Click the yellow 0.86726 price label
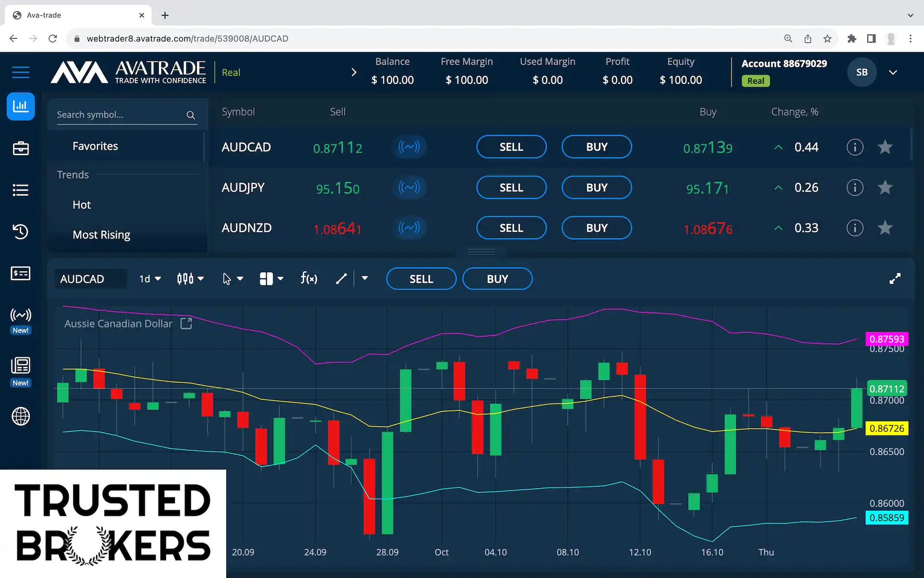Viewport: 924px width, 578px height. point(886,428)
